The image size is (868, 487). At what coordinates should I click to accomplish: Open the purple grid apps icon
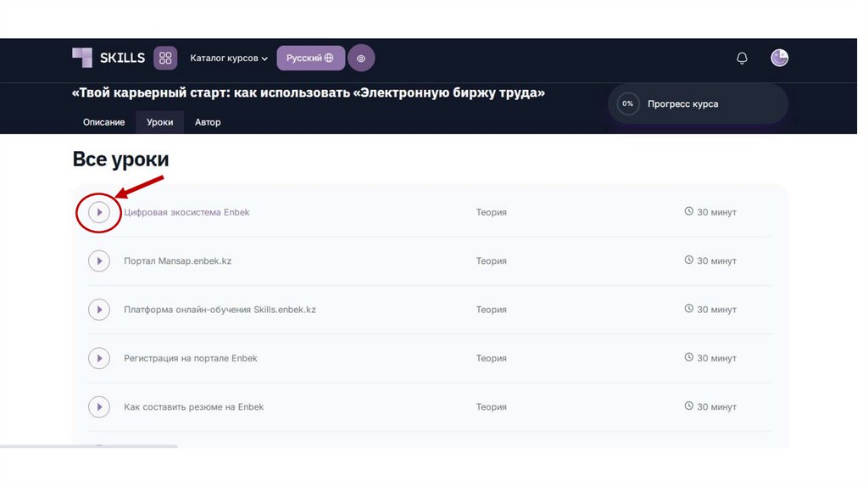[165, 58]
